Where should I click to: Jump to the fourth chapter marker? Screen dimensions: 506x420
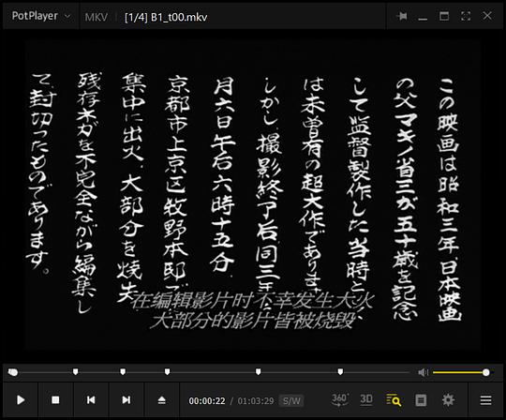[259, 372]
